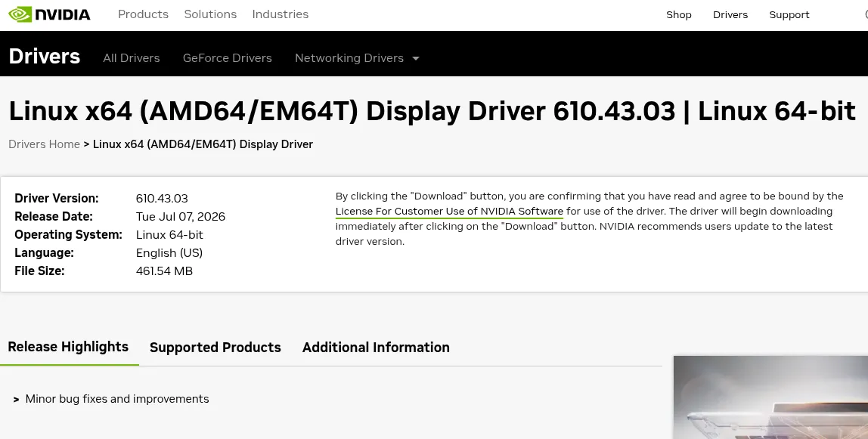Go to Drivers Home breadcrumb

coord(45,144)
